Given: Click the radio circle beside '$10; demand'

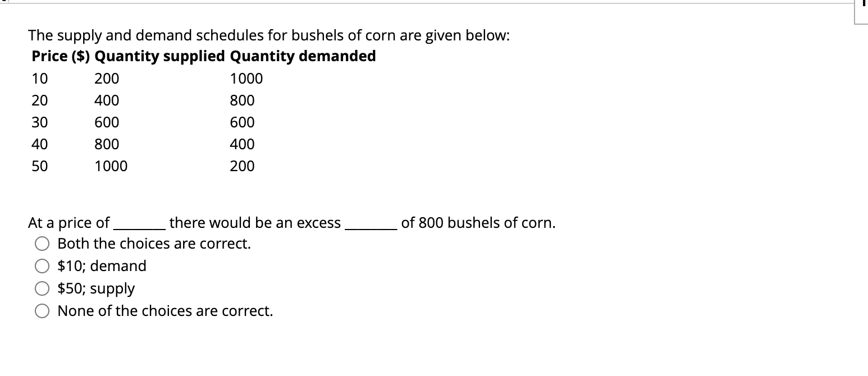Looking at the screenshot, I should tap(42, 265).
